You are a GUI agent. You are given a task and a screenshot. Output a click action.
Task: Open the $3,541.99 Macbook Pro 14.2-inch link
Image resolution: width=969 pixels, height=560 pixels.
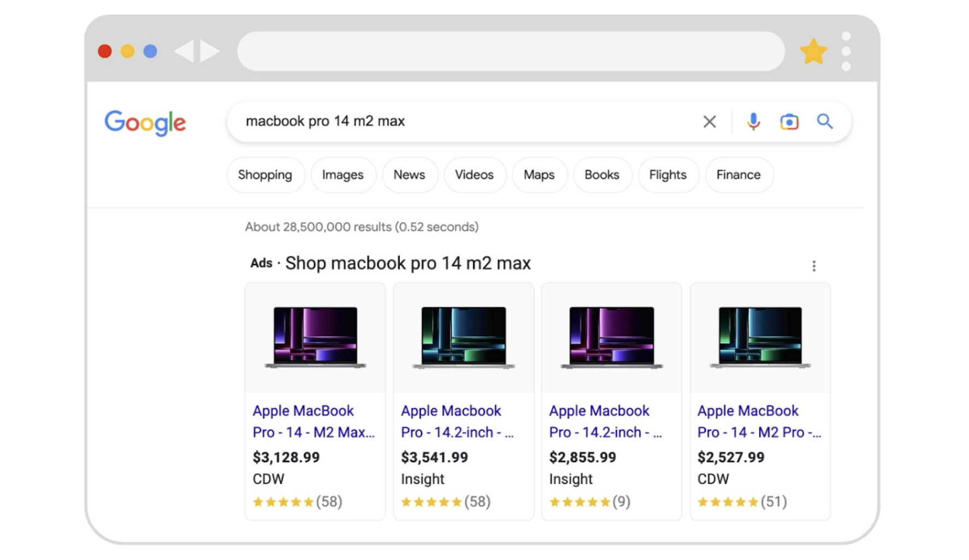(x=458, y=421)
